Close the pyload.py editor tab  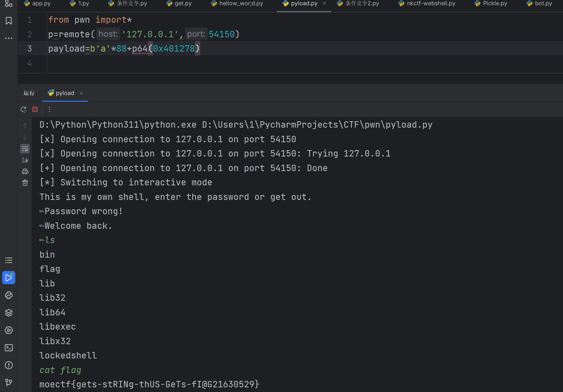pos(324,3)
